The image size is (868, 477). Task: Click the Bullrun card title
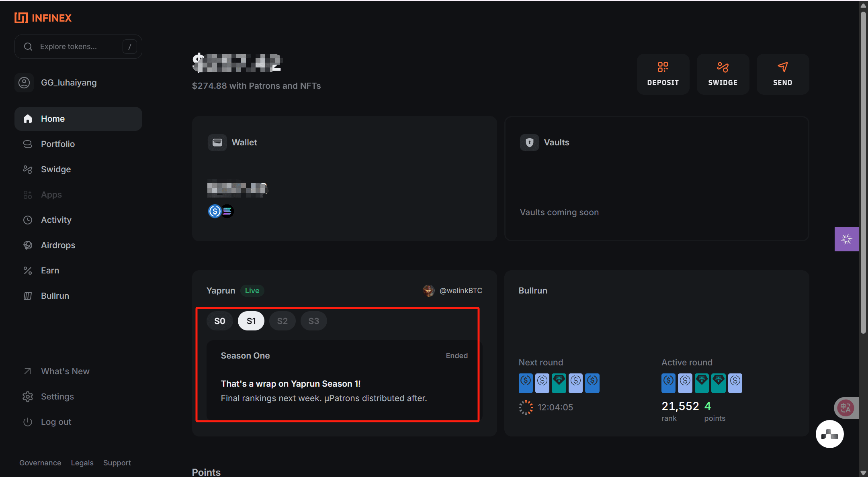tap(533, 291)
